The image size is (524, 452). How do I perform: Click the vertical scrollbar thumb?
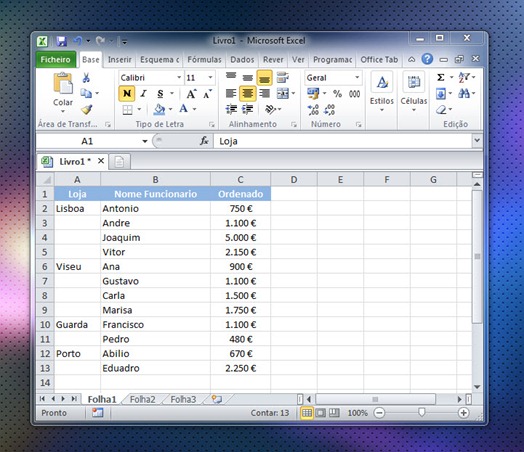tap(477, 257)
